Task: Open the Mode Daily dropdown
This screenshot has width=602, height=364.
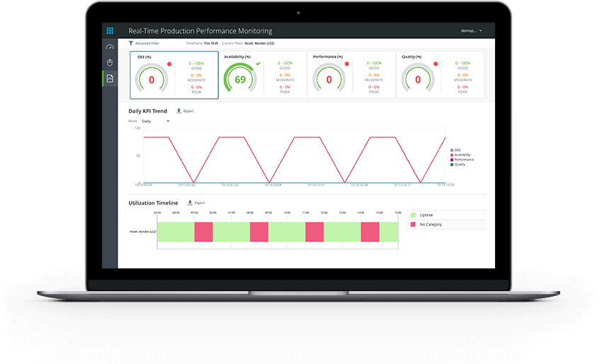Action: (156, 121)
